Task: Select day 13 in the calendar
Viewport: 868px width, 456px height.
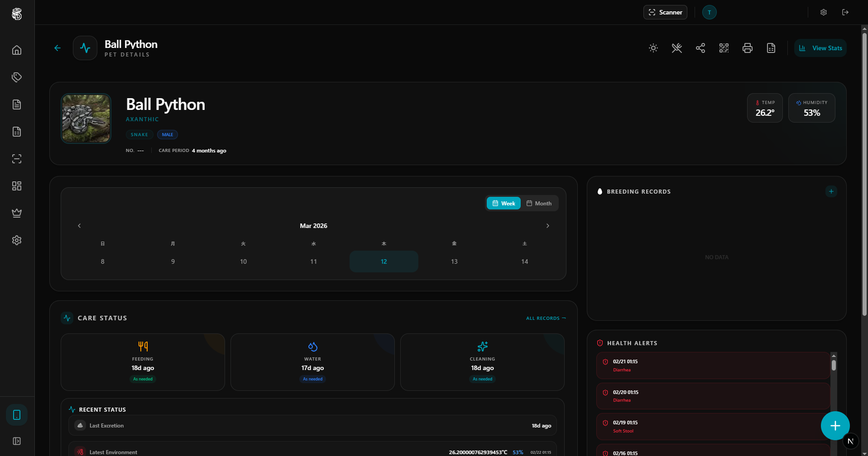Action: (454, 261)
